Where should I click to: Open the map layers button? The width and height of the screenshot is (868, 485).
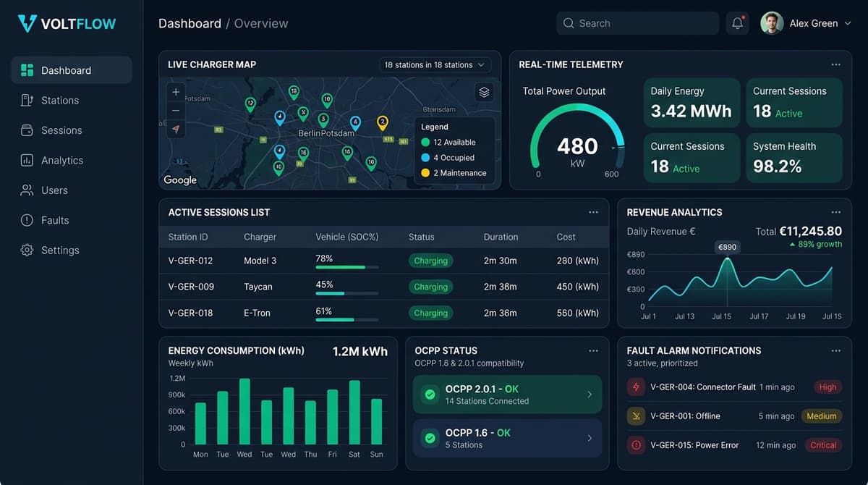tap(485, 92)
